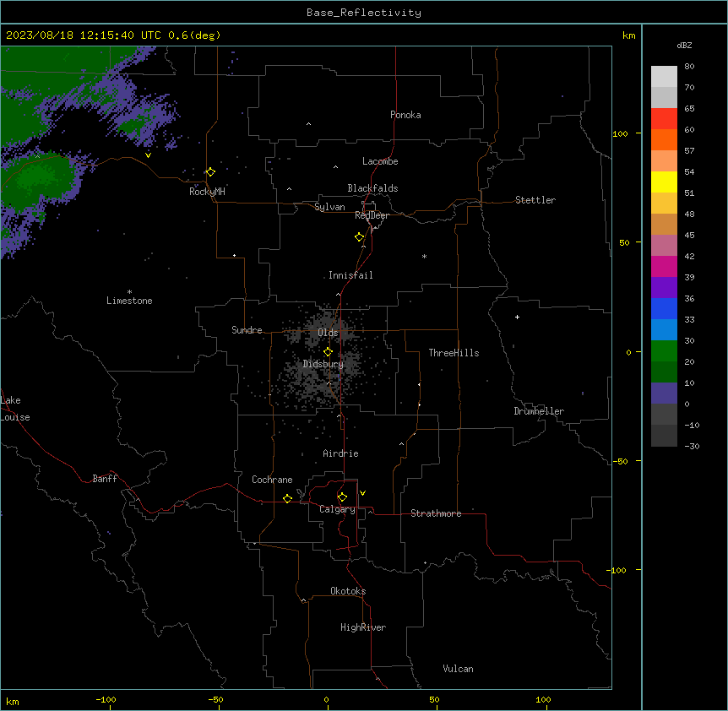The image size is (728, 711).
Task: Pick the red 60-65 dBZ legend swatch
Action: pos(664,118)
